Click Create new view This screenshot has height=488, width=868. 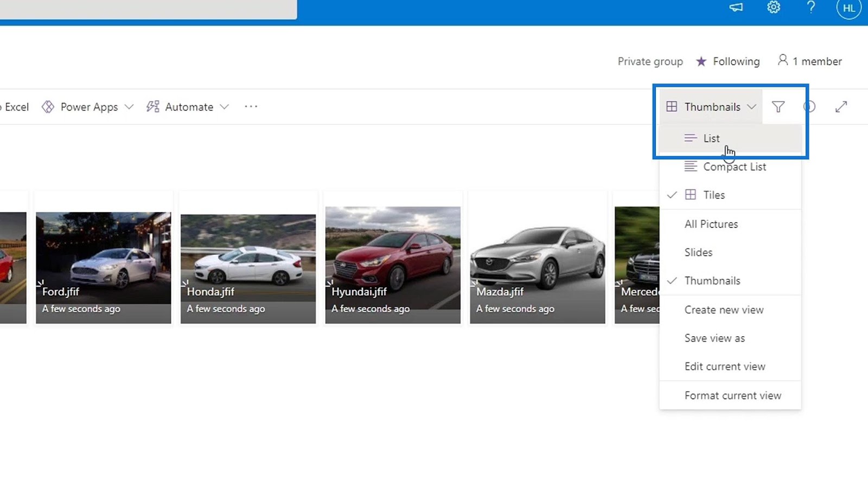point(724,310)
